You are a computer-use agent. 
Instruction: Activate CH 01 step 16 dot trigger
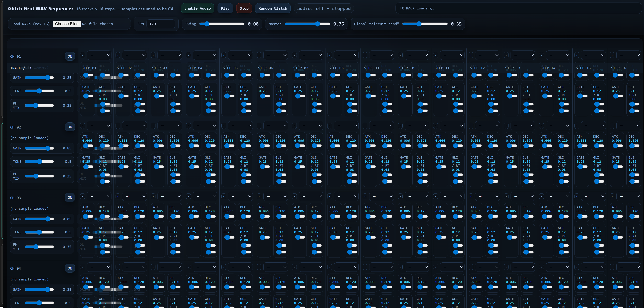[612, 55]
